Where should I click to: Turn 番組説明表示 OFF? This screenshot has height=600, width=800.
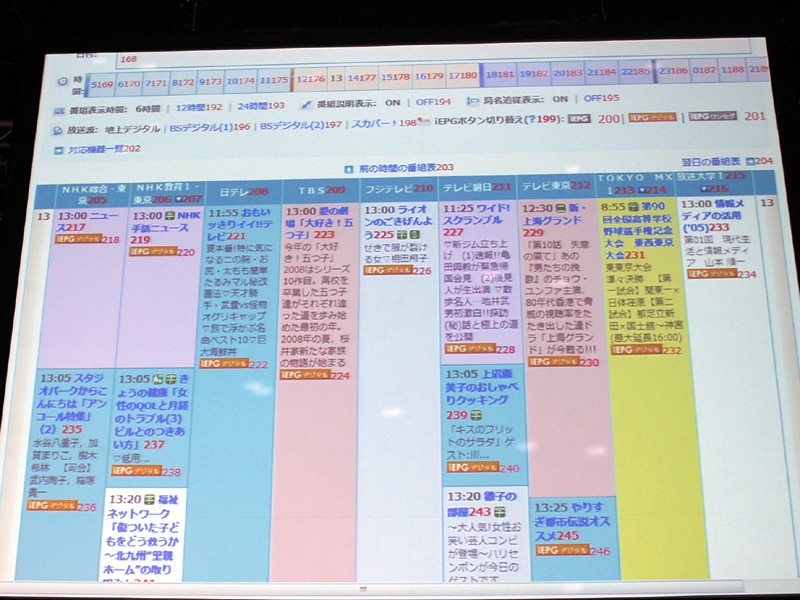[424, 102]
